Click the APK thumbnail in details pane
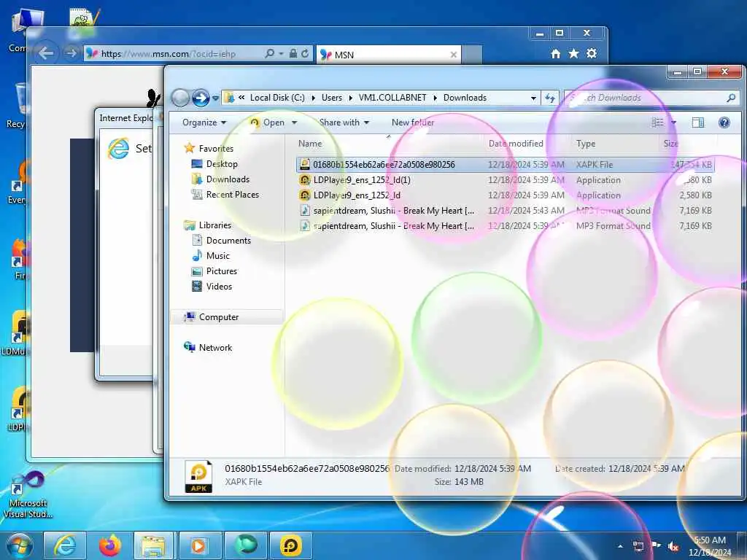Viewport: 747px width, 560px height. point(198,476)
